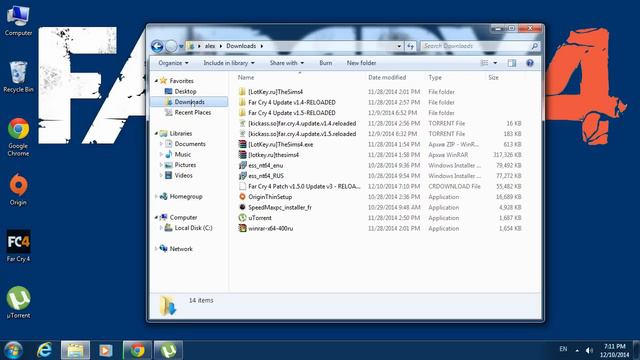Switch to µTorrent in the taskbar
Image resolution: width=640 pixels, height=360 pixels.
tap(168, 350)
